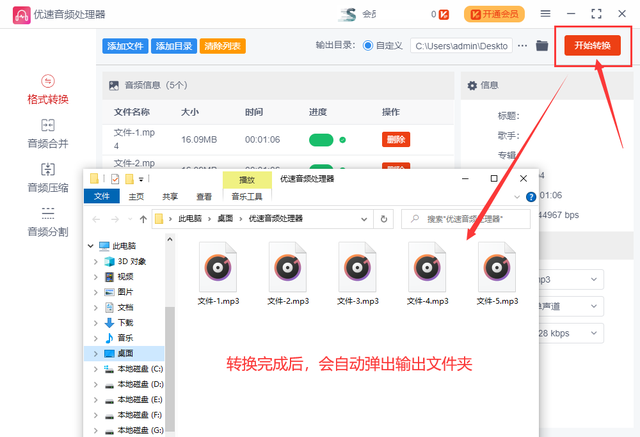This screenshot has width=640, height=437.
Task: Click the 添加文件 add file button
Action: tap(125, 46)
